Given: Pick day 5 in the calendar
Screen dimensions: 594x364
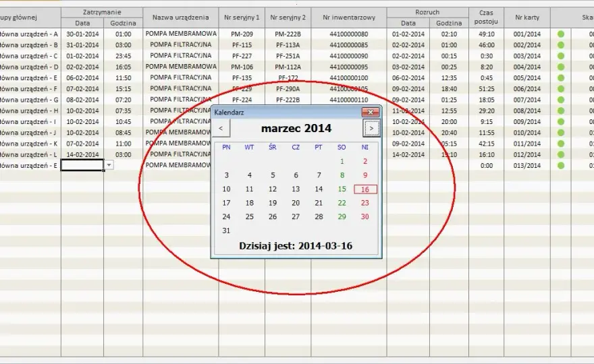Looking at the screenshot, I should click(x=273, y=175).
